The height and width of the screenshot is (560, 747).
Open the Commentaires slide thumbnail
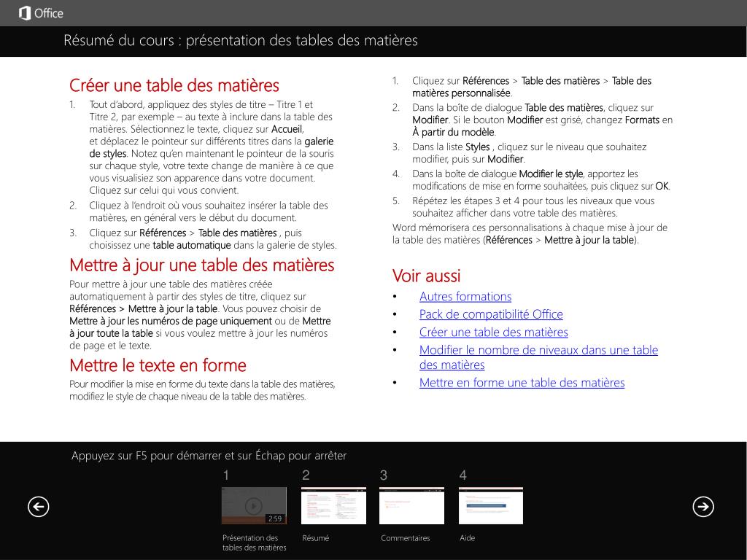coord(411,505)
